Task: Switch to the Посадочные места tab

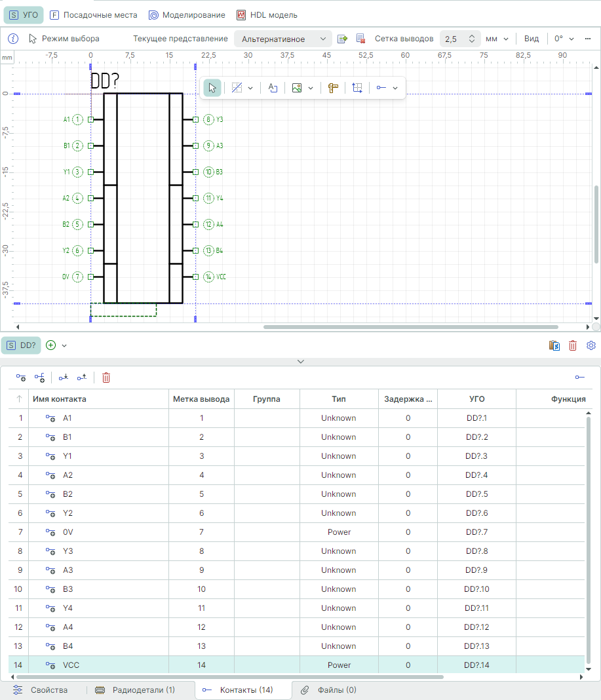Action: (94, 14)
